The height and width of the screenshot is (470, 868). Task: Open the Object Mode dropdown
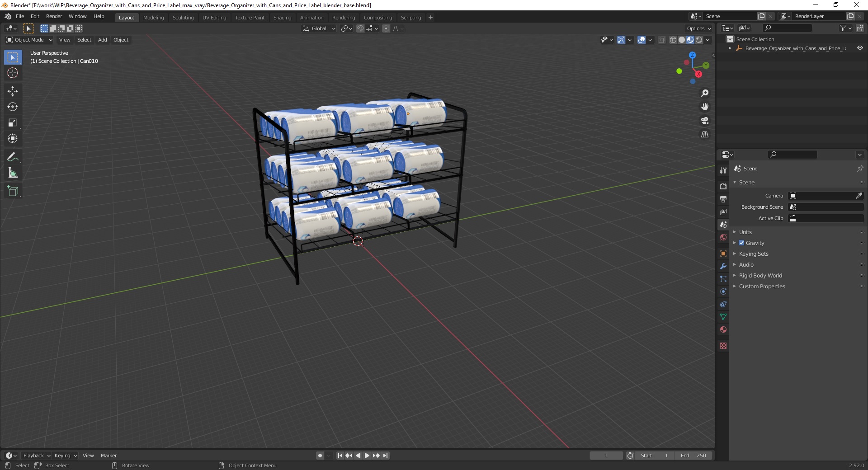tap(29, 40)
